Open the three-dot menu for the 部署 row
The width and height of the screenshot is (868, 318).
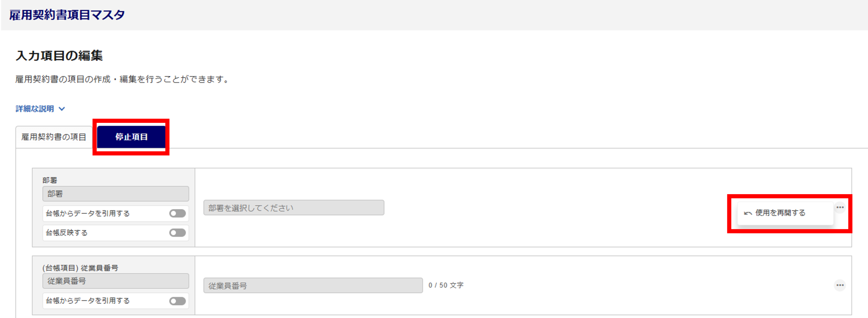click(x=840, y=207)
